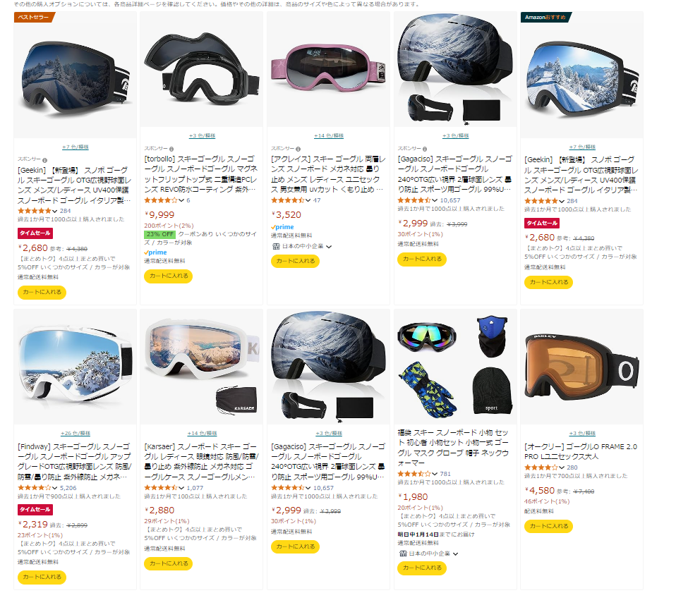Screen dimensions: 700x593
Task: Open the +26 色/模様 link for Findway goggles
Action: tap(76, 433)
